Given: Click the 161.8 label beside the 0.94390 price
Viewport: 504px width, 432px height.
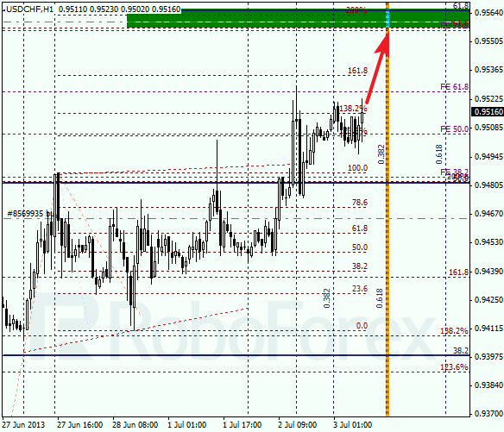Looking at the screenshot, I should [x=458, y=272].
